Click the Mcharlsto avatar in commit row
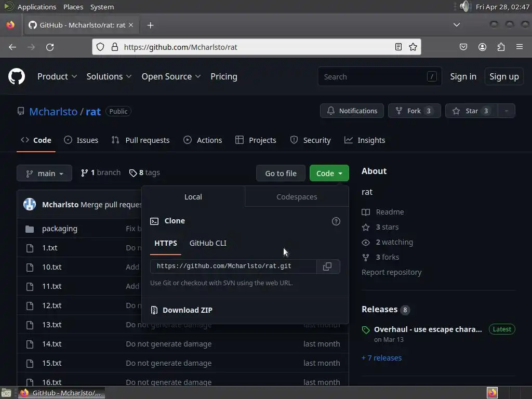 [30, 204]
